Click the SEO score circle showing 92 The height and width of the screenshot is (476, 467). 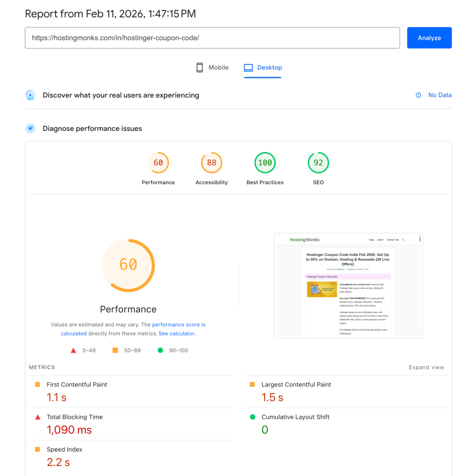pyautogui.click(x=318, y=163)
